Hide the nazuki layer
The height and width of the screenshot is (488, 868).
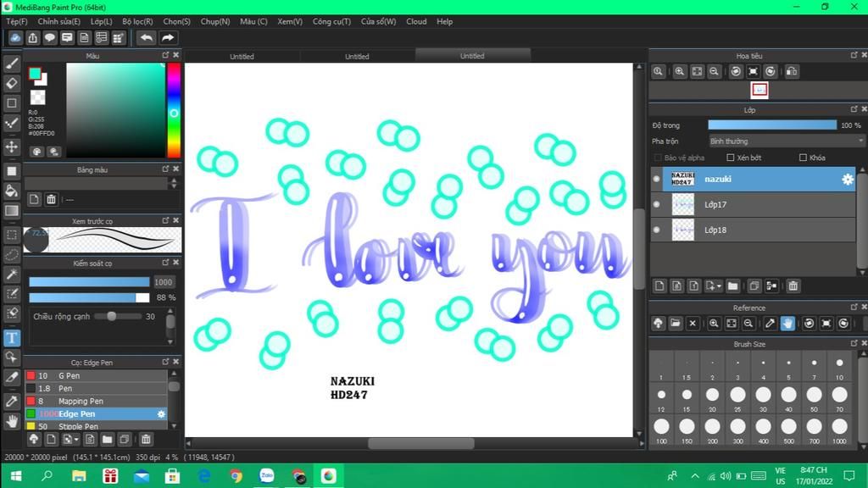tap(657, 180)
